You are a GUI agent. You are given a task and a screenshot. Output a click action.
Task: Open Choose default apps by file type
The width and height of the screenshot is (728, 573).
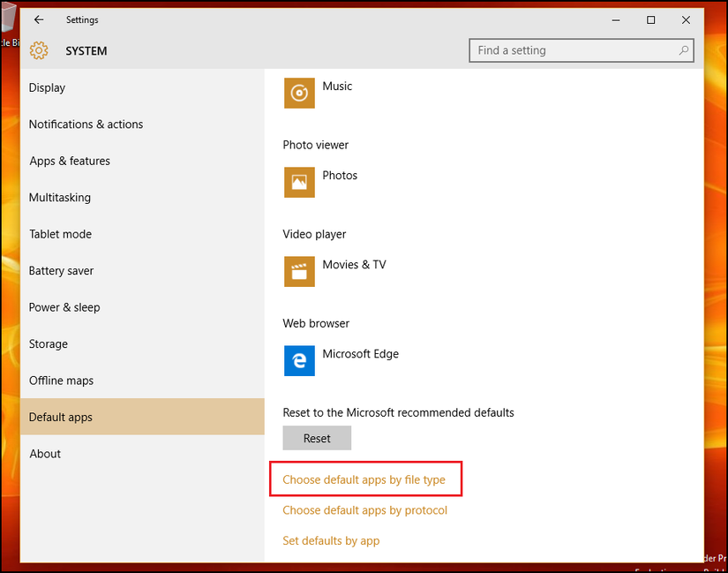coord(364,480)
